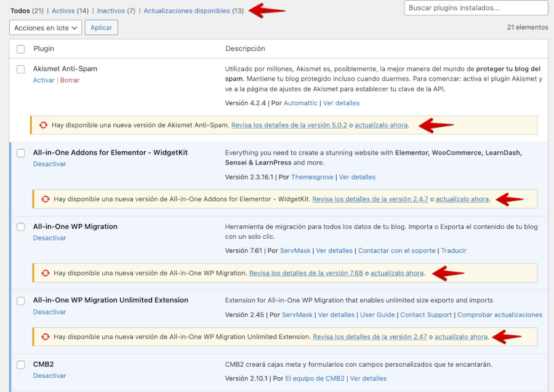554x392 pixels.
Task: Click Comprobar actualizaciones link
Action: click(x=500, y=315)
